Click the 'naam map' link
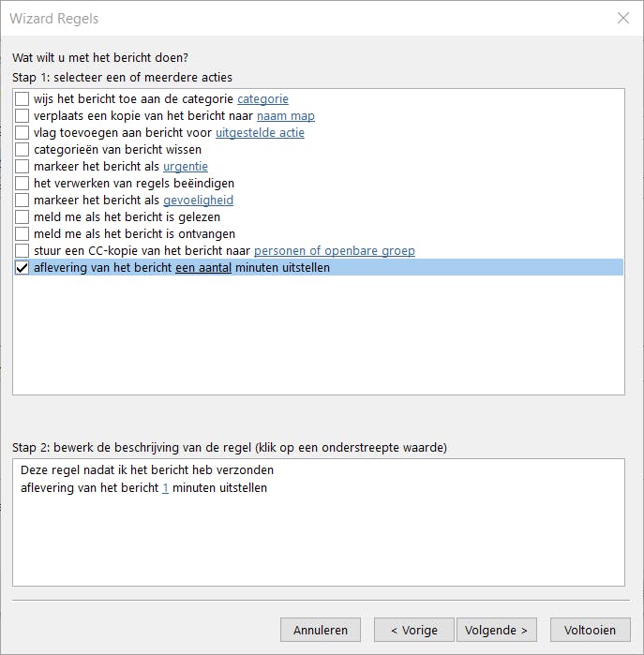Image resolution: width=644 pixels, height=655 pixels. point(285,116)
